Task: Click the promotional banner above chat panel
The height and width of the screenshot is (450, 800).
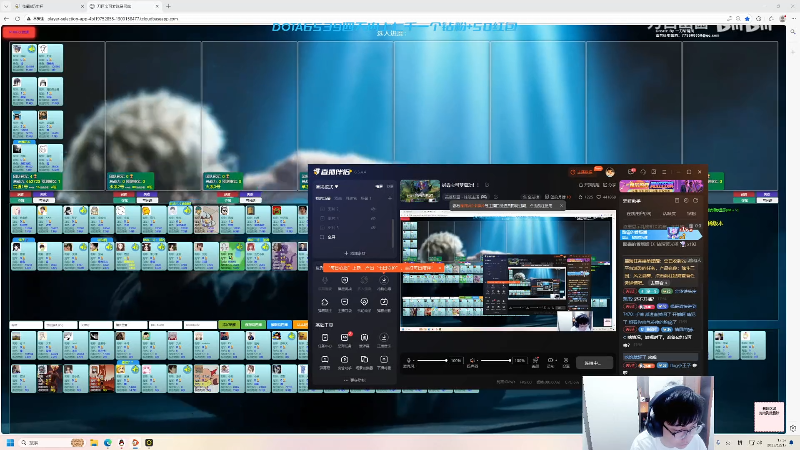Action: (661, 186)
